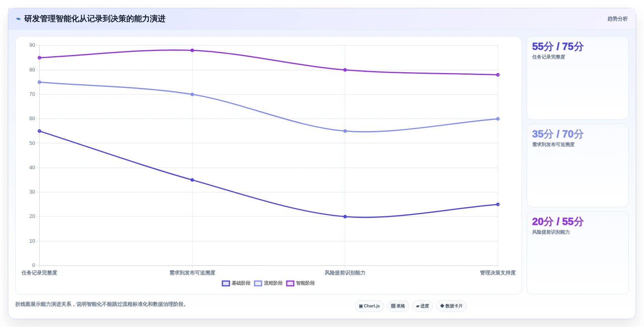The image size is (644, 327).
Task: Click 智能阶段 point at 需求到发布可追溯度 (88)
Action: click(x=192, y=50)
